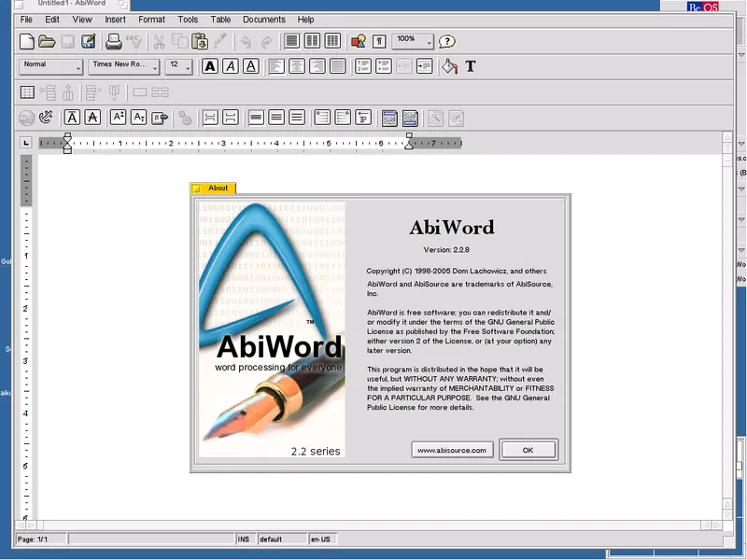The width and height of the screenshot is (747, 560).
Task: Set three column layout
Action: [x=332, y=41]
